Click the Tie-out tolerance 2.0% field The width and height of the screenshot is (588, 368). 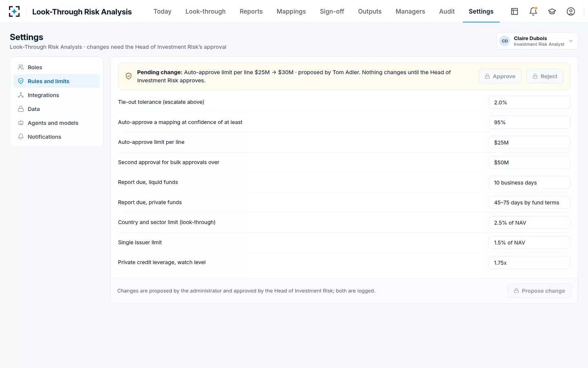(529, 102)
